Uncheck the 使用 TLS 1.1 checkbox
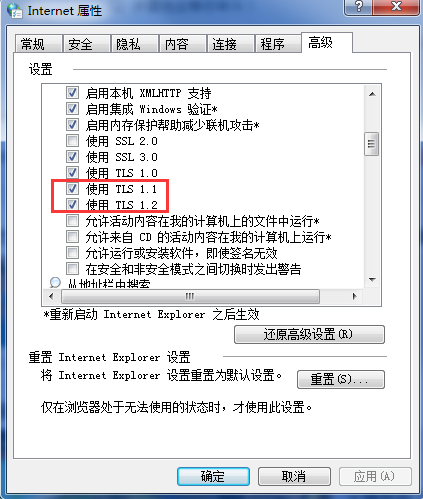423x499 pixels. pos(72,189)
